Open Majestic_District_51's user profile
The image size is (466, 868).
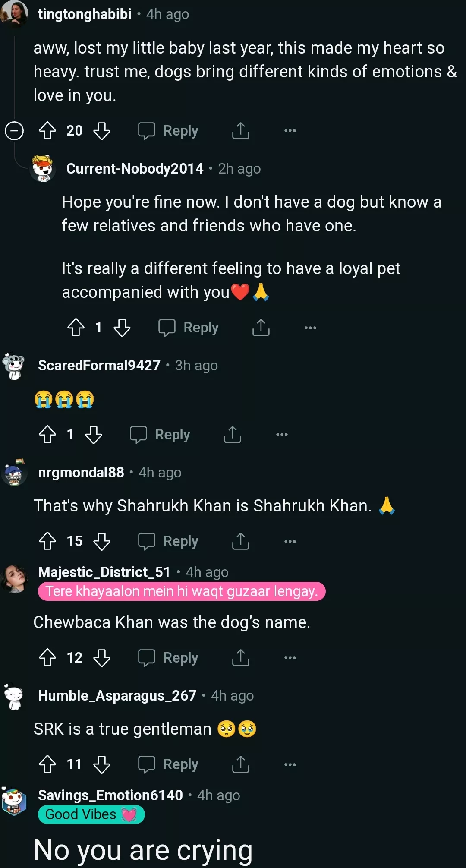(x=104, y=572)
